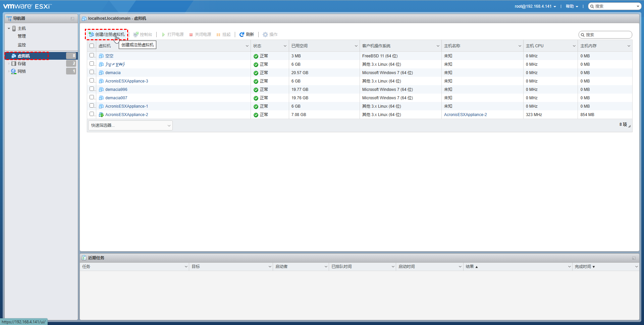Click the Create/Register VM icon
Viewport: 644px width, 325px height.
tap(91, 34)
